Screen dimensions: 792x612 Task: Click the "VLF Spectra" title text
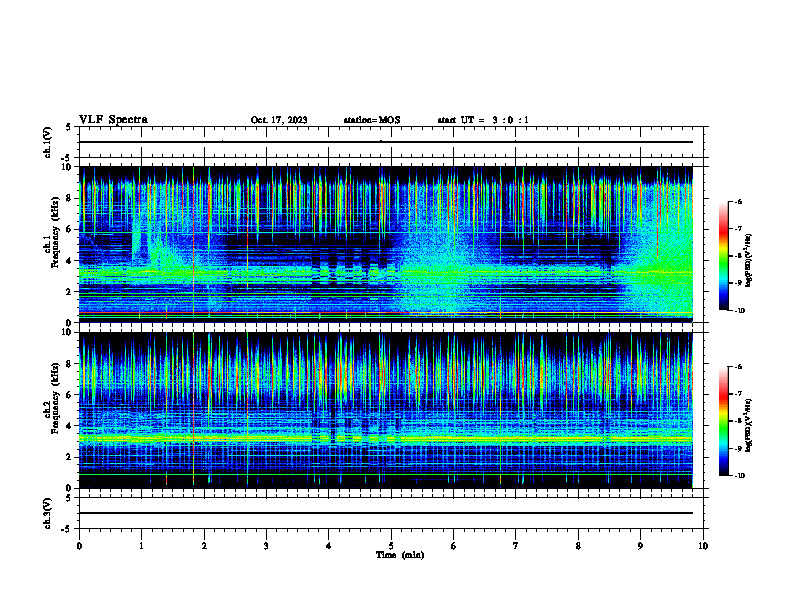113,120
